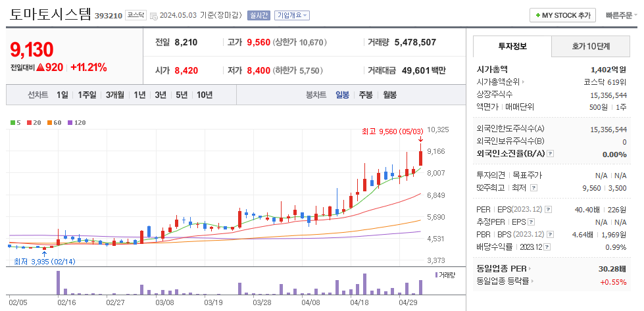Image resolution: width=644 pixels, height=311 pixels.
Task: Click the 외국인소진율 value 0.00%
Action: point(614,155)
